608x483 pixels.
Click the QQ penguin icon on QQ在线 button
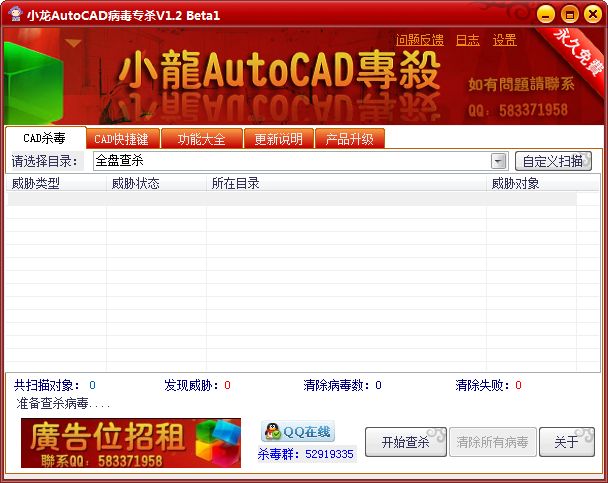click(273, 431)
